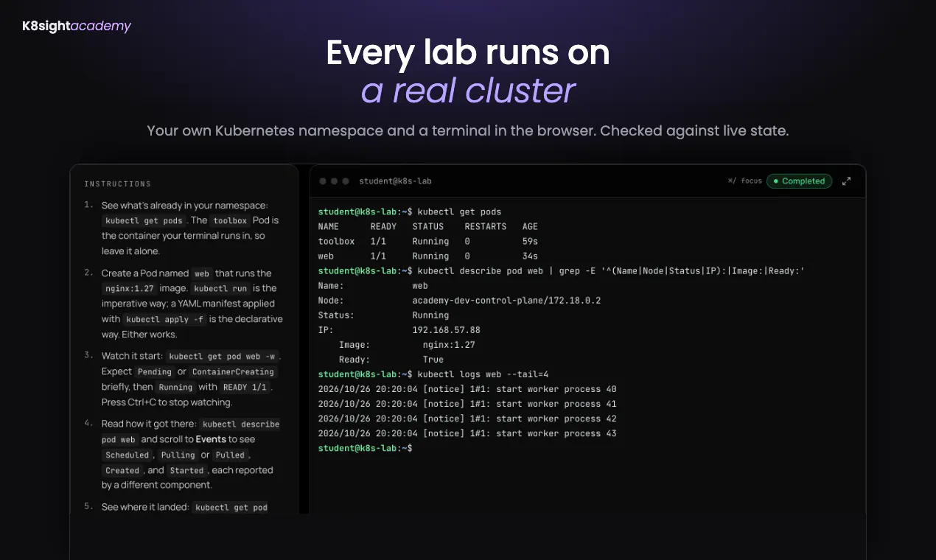Click the 'kubectl get pod web -w' snippet
Viewport: 936px width, 560px height.
221,357
